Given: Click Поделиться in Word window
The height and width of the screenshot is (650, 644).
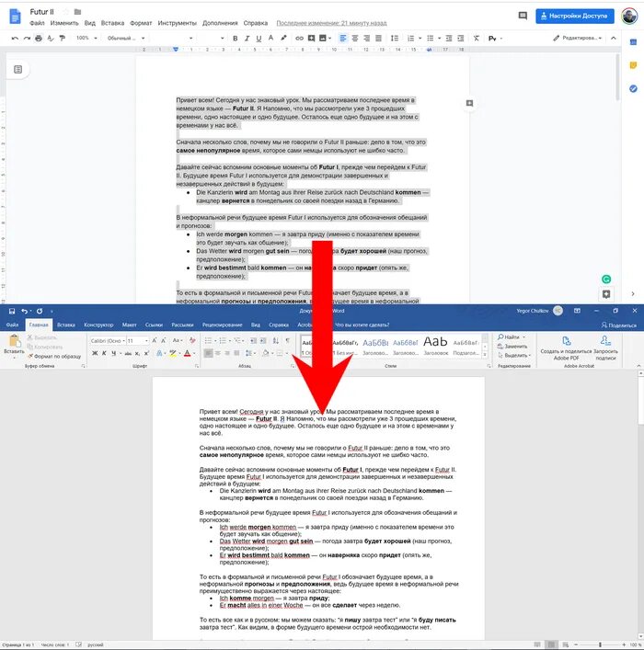Looking at the screenshot, I should pyautogui.click(x=618, y=325).
